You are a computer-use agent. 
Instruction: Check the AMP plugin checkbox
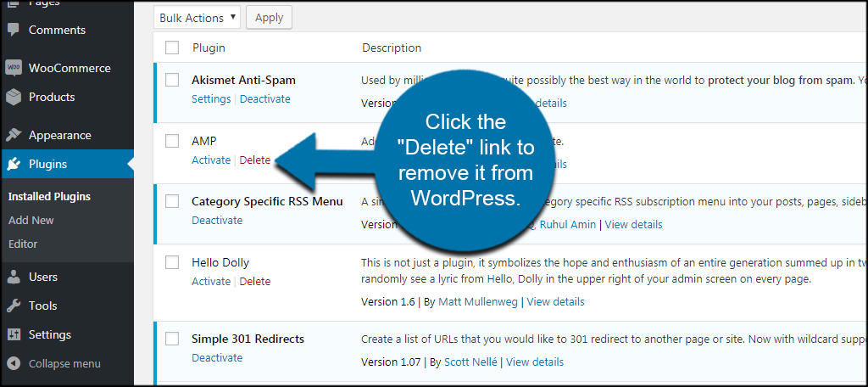[172, 141]
